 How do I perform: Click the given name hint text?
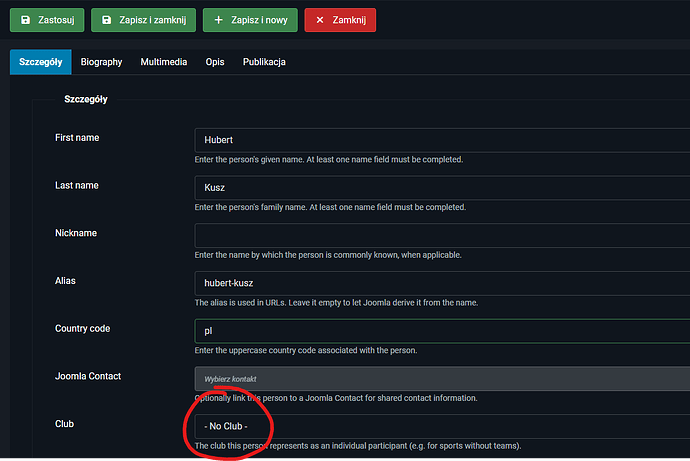pos(329,160)
